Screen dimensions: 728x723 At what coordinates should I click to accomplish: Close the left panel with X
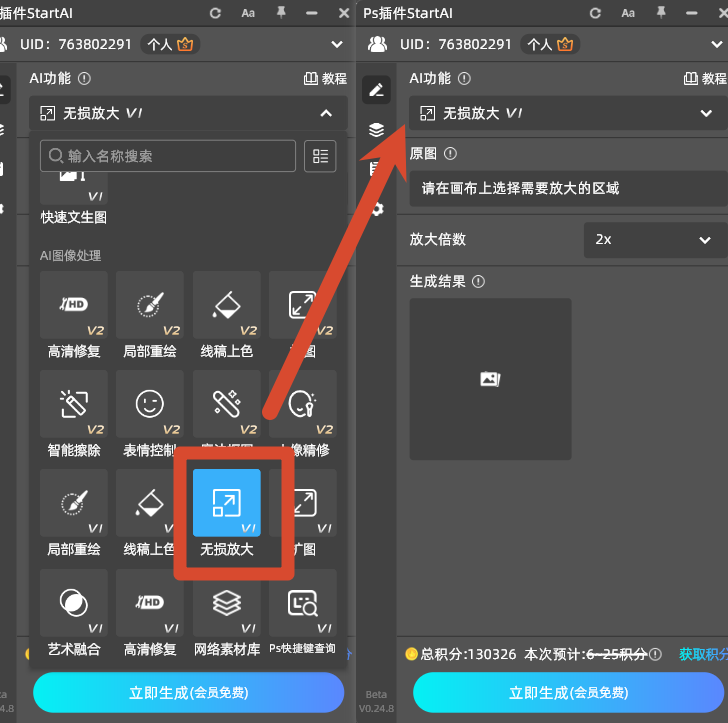(x=344, y=13)
